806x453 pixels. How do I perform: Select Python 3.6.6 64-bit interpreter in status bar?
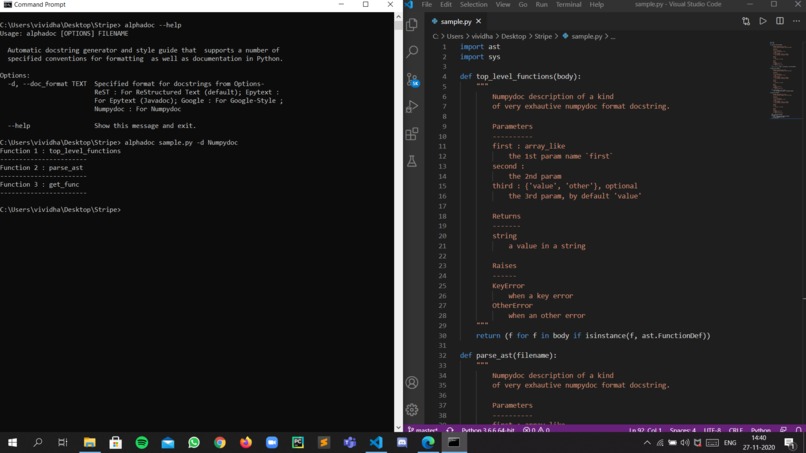488,430
